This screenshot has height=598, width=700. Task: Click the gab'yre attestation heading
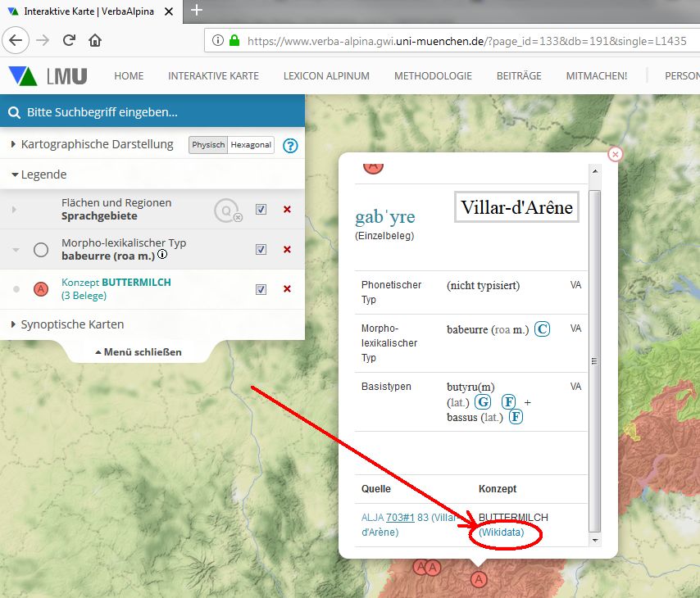pos(384,217)
